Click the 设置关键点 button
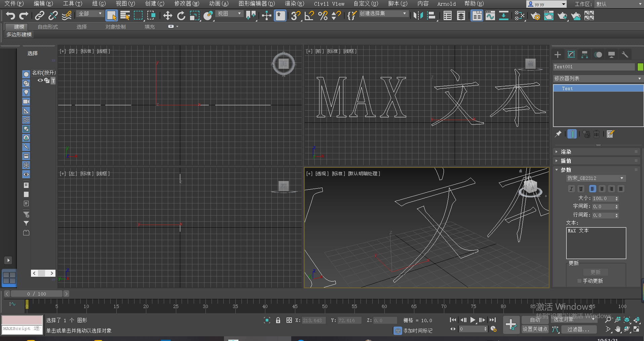Viewport: 644px width, 341px height. click(x=536, y=329)
